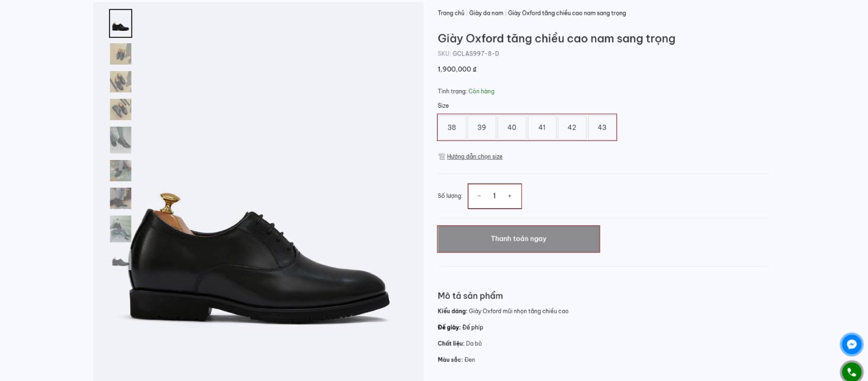Image resolution: width=868 pixels, height=381 pixels.
Task: Open the Messenger chat icon
Action: (851, 344)
